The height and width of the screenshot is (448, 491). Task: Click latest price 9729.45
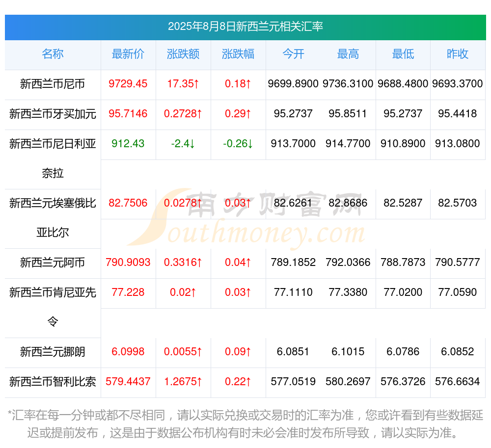click(x=128, y=84)
